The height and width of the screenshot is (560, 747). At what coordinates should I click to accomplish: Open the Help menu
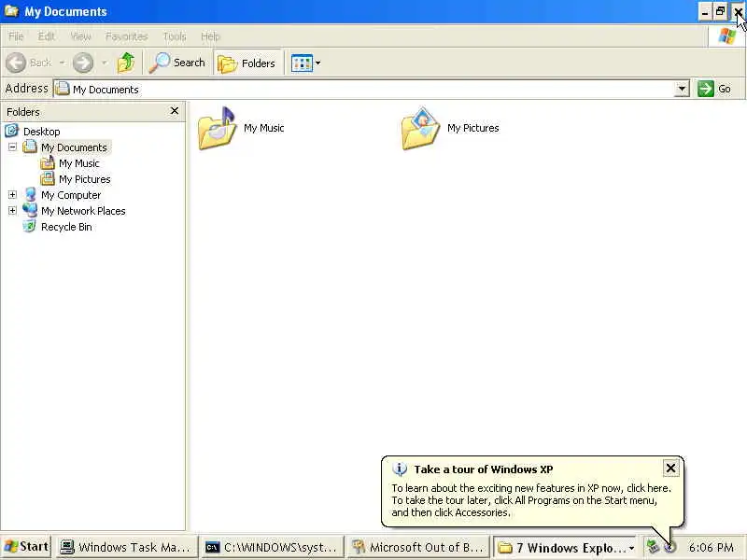(x=210, y=36)
